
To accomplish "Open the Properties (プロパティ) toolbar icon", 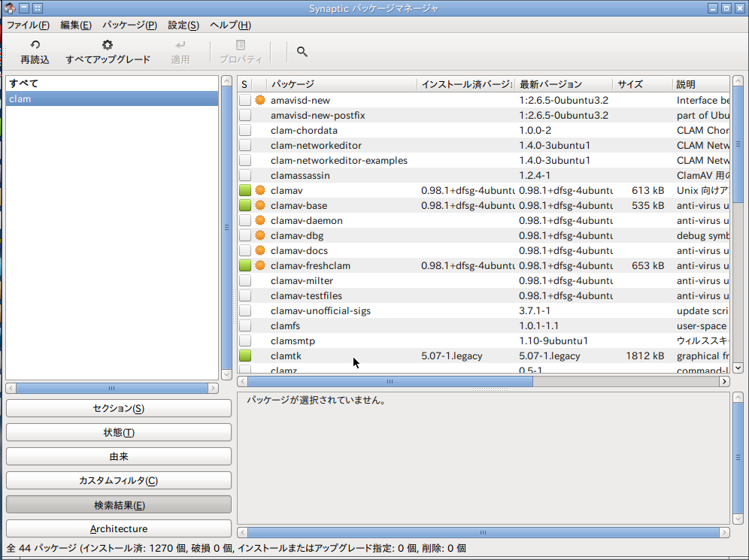I will click(x=241, y=45).
